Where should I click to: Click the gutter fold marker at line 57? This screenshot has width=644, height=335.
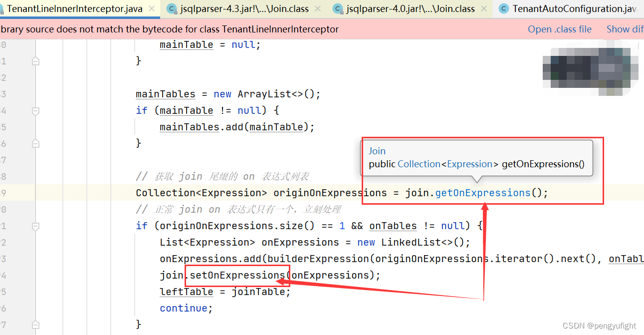[35, 325]
